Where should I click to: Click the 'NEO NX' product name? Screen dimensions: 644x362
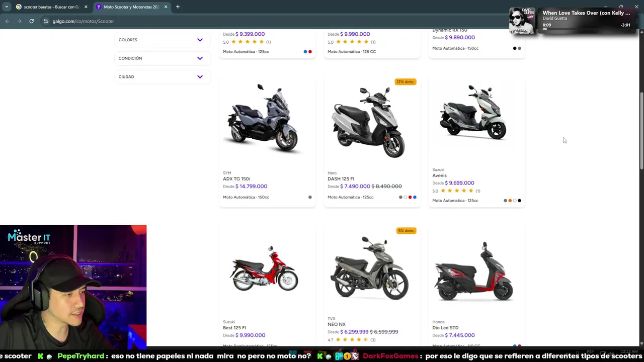click(337, 324)
